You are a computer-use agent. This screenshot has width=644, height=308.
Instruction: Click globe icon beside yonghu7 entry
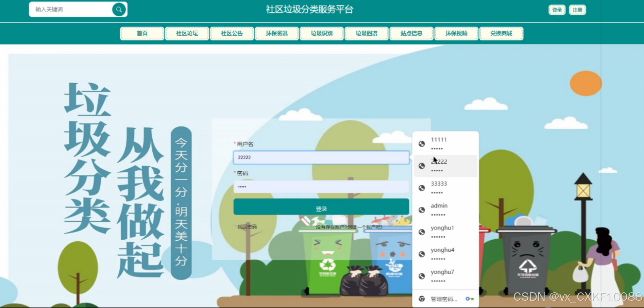pyautogui.click(x=422, y=276)
